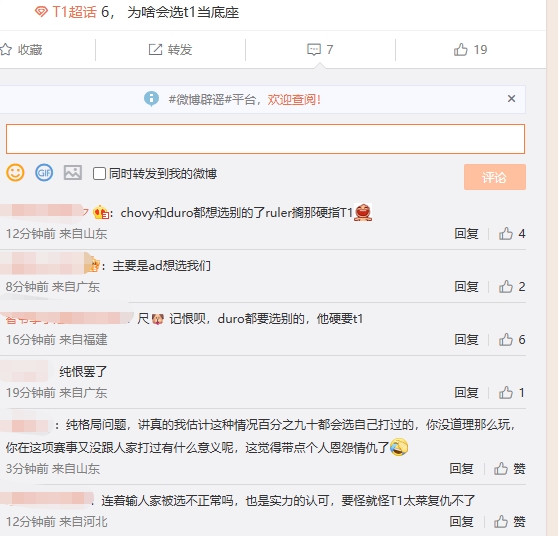This screenshot has width=558, height=536.
Task: Reply to the 连着输人家被选 comment
Action: (x=461, y=522)
